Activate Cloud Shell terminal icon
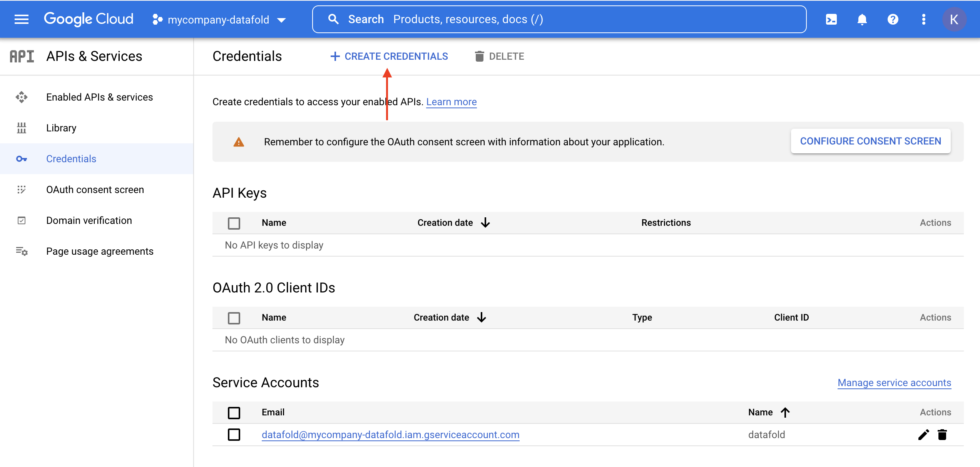The height and width of the screenshot is (467, 980). (831, 19)
